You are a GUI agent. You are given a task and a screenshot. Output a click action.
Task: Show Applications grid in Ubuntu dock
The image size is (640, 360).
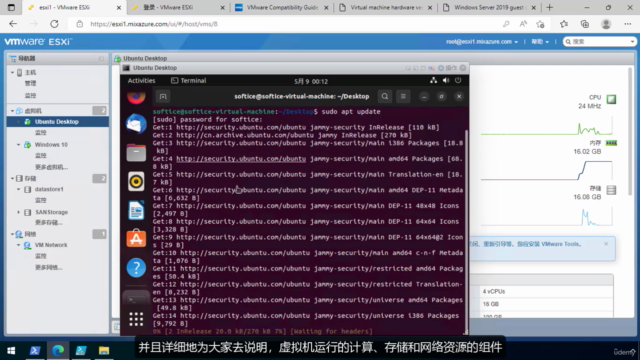136,319
